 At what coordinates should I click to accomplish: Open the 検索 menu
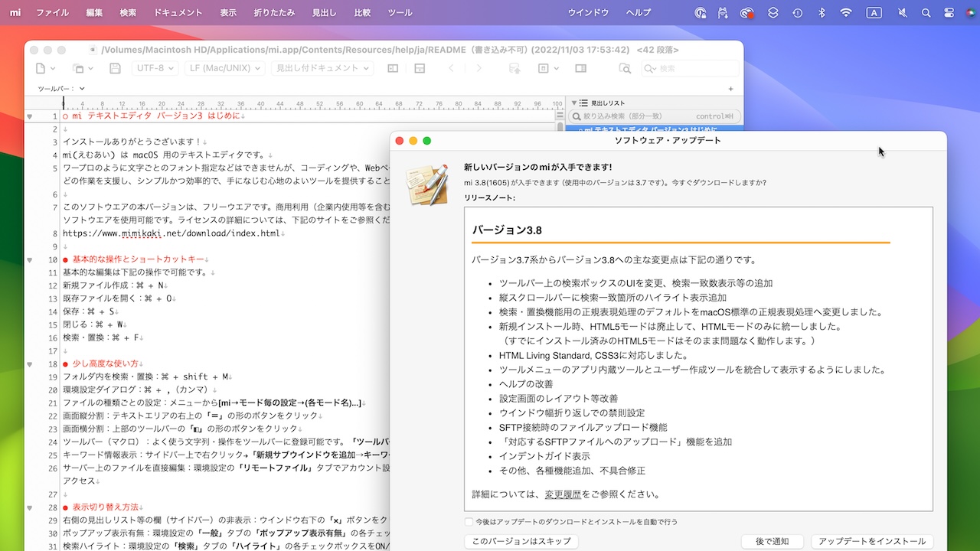(x=129, y=12)
